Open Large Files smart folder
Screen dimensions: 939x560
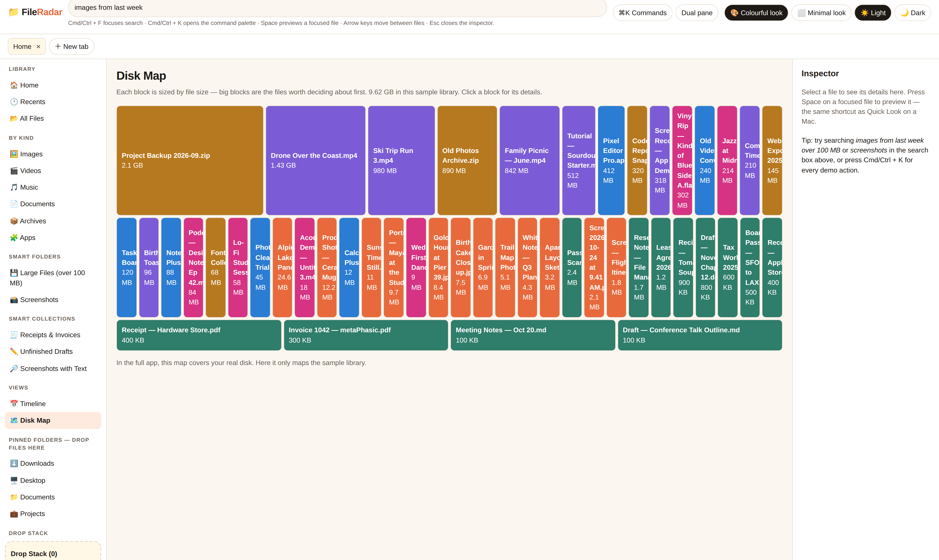pyautogui.click(x=53, y=278)
